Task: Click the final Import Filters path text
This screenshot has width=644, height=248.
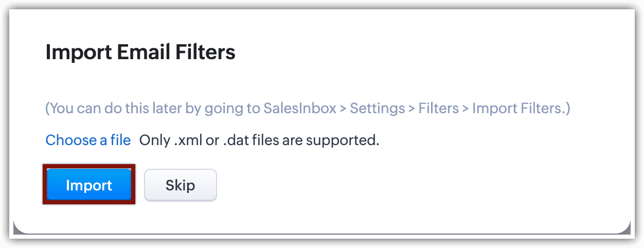Action: point(518,109)
